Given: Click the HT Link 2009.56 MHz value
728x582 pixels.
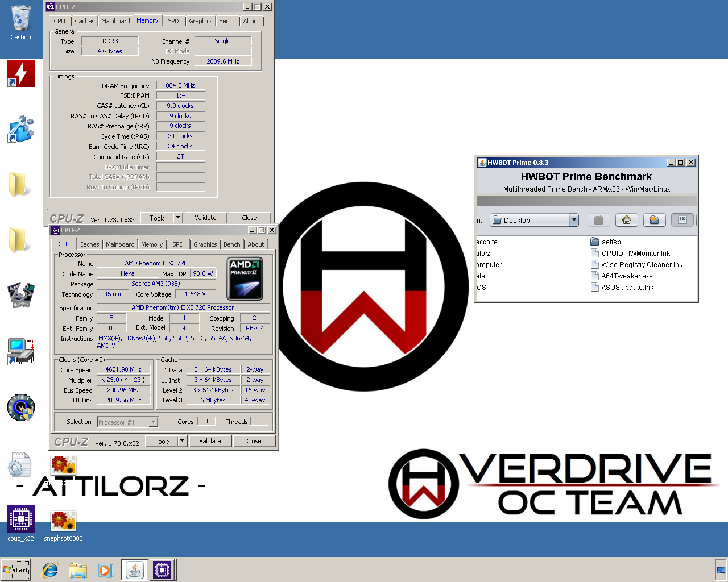Looking at the screenshot, I should 123,400.
